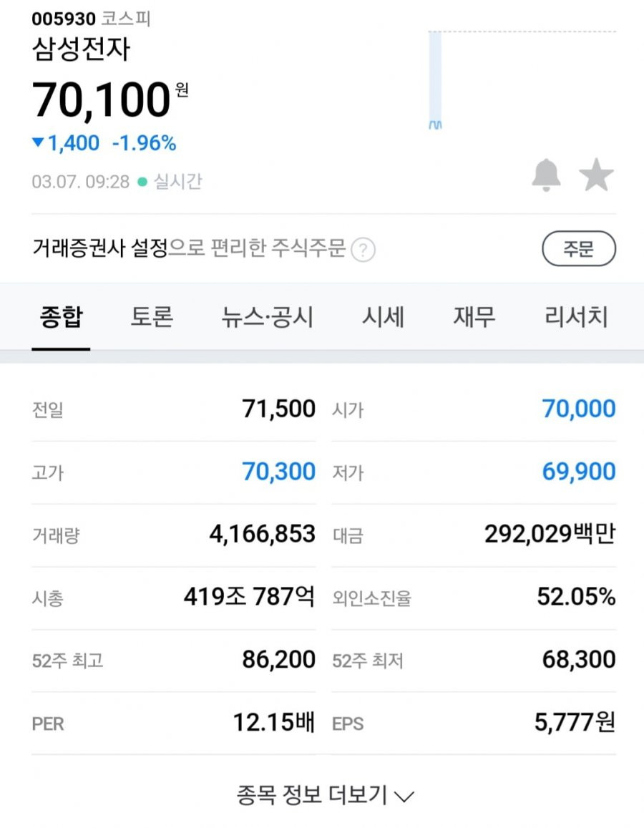The height and width of the screenshot is (828, 644).
Task: Tap the 외인소진율 52.05% value
Action: point(576,597)
